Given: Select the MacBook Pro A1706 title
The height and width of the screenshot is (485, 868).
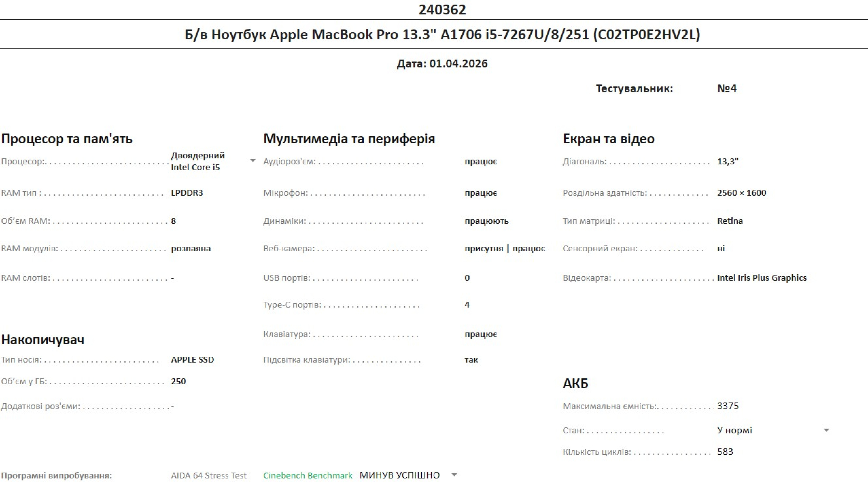Looking at the screenshot, I should coord(442,34).
